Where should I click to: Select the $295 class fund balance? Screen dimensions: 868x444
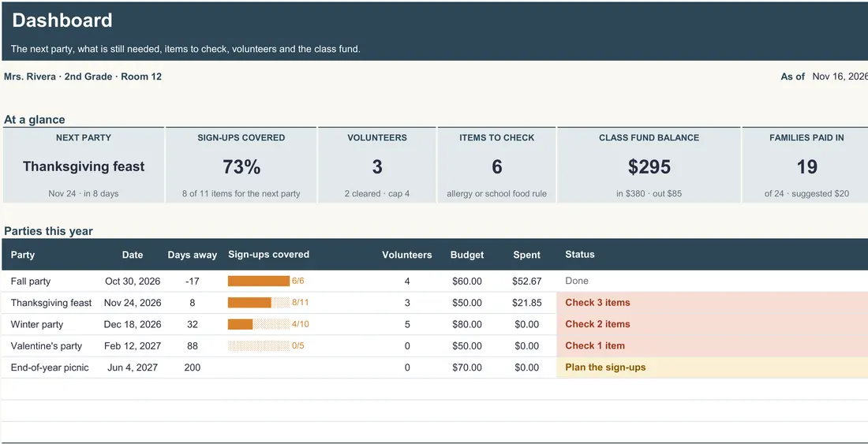(649, 166)
